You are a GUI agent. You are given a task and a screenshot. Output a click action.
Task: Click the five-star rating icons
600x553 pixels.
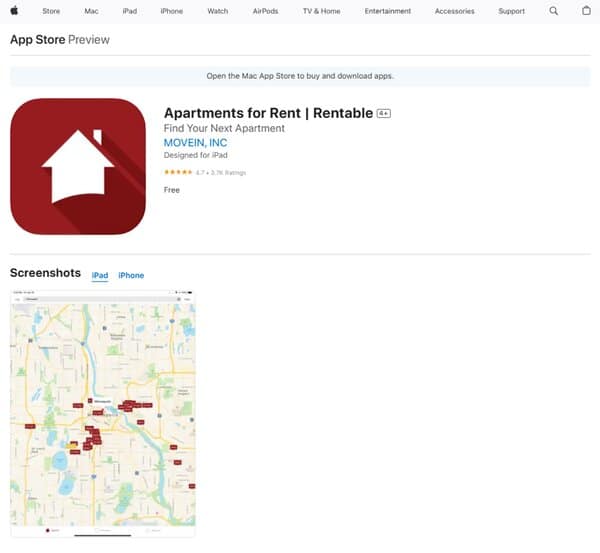(x=178, y=172)
